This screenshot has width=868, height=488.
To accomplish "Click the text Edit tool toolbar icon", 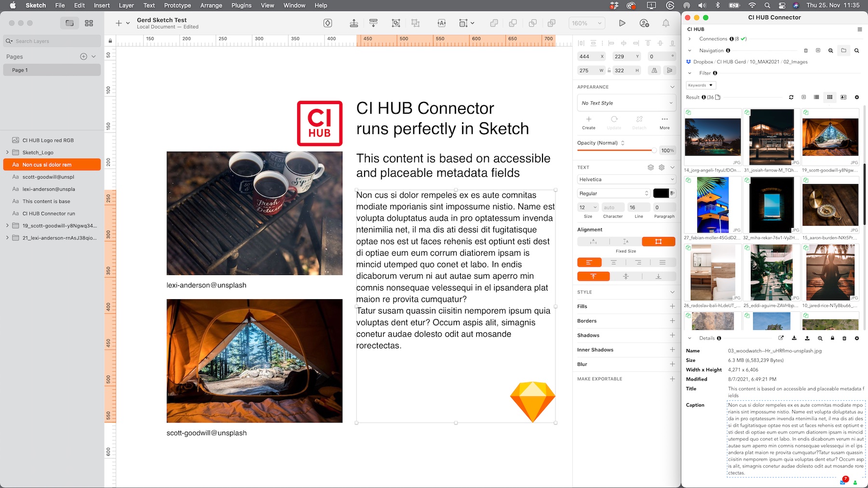I will coord(441,23).
